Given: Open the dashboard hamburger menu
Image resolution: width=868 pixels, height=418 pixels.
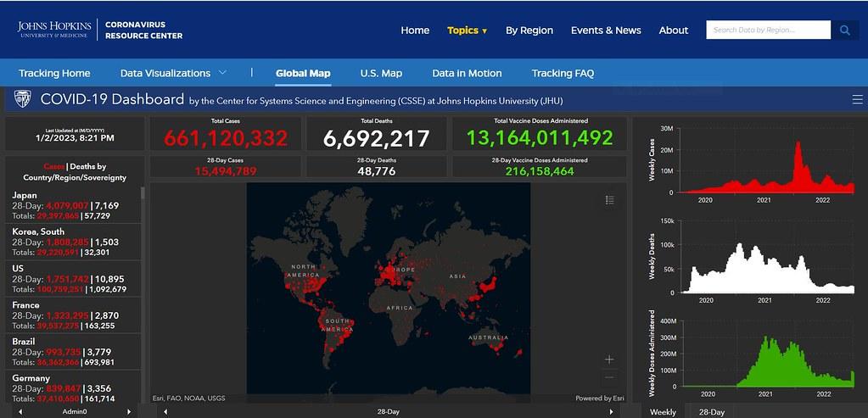Looking at the screenshot, I should pos(857,100).
